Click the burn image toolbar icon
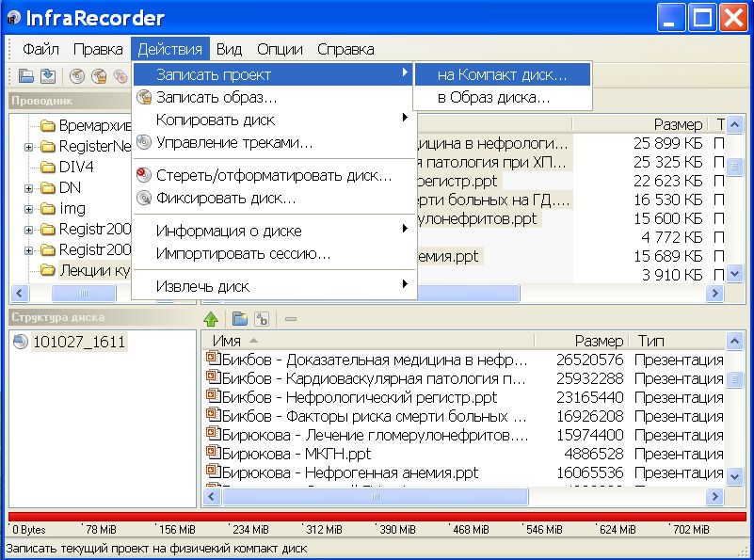The width and height of the screenshot is (754, 560). pyautogui.click(x=99, y=76)
